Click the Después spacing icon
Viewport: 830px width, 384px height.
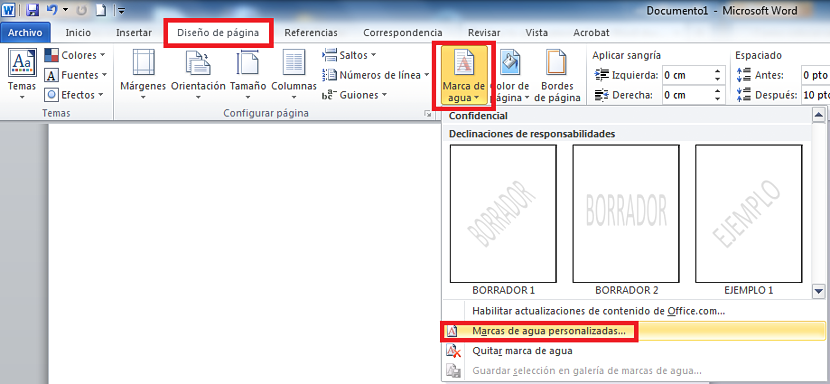point(744,95)
